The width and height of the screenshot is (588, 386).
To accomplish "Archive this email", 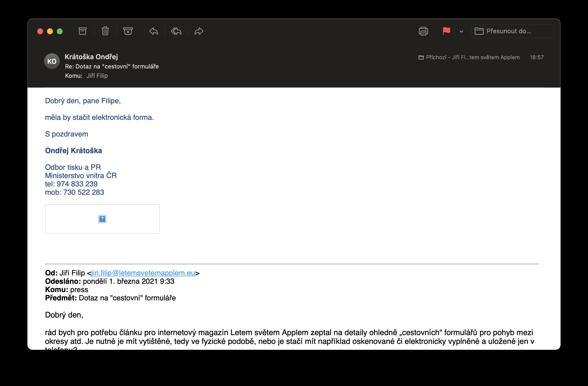I will coord(82,31).
